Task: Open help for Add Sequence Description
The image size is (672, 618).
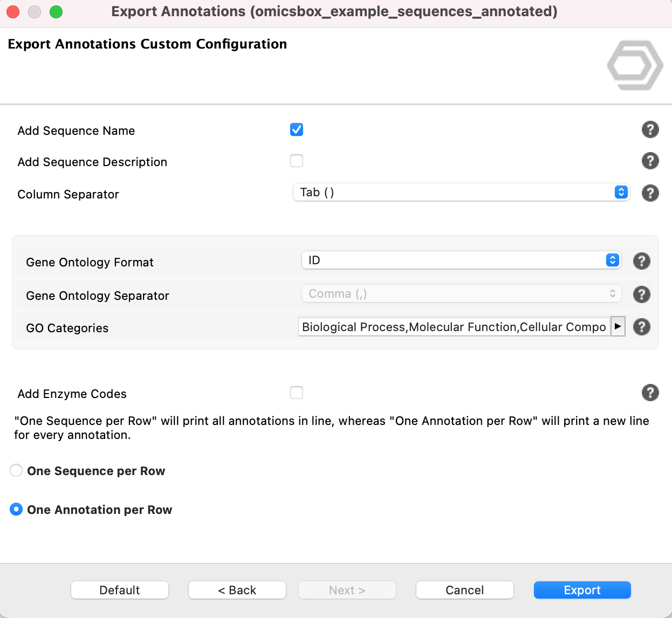Action: (x=650, y=161)
